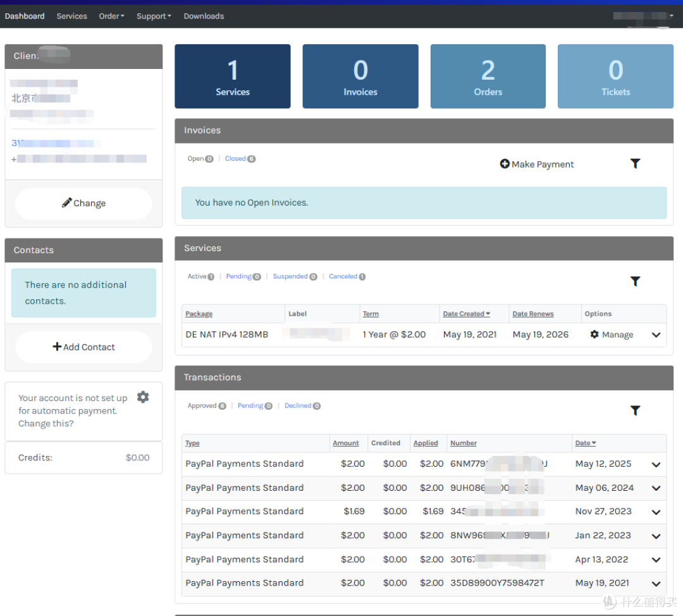Click the $1.69 amount cell

354,511
